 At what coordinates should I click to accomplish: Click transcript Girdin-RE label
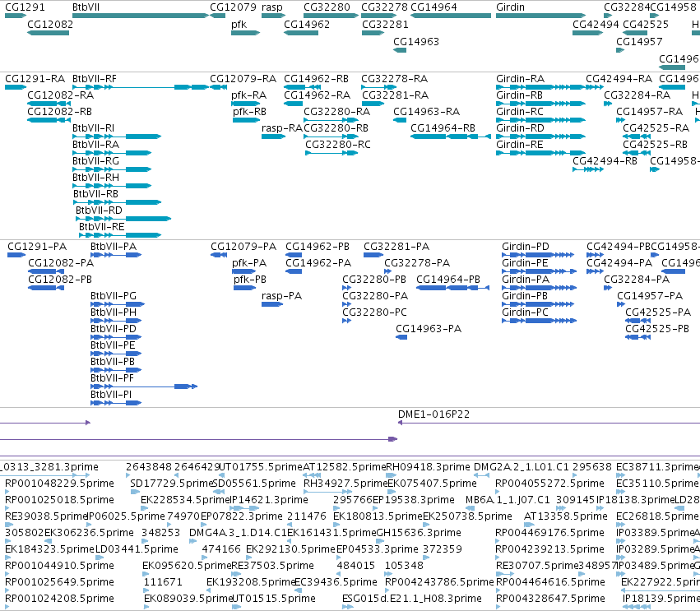(520, 144)
